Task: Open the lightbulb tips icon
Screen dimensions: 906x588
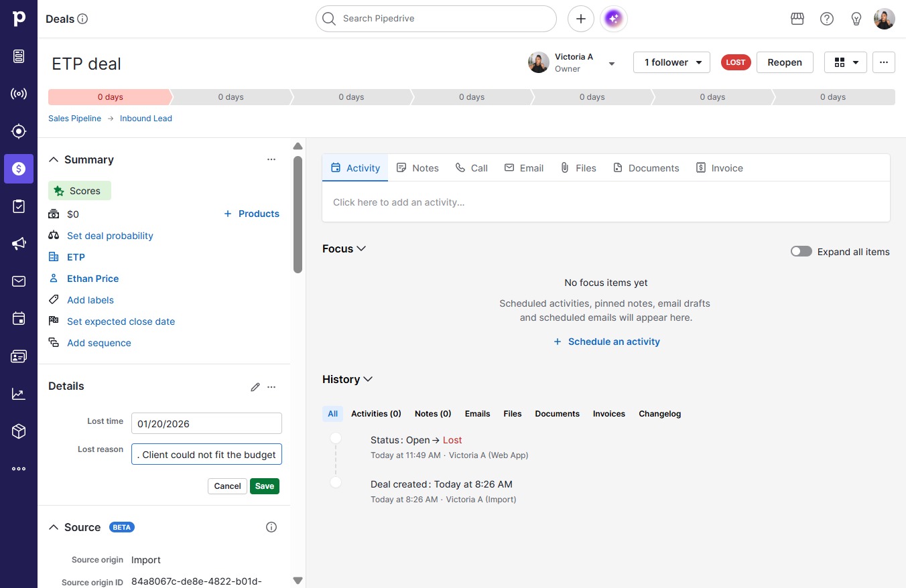Action: click(x=856, y=19)
